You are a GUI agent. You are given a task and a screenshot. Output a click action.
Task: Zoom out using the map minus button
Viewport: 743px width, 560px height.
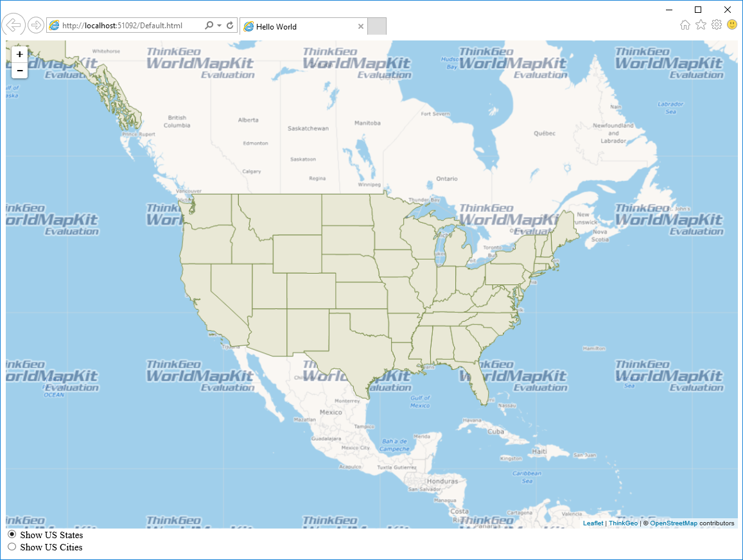click(20, 71)
